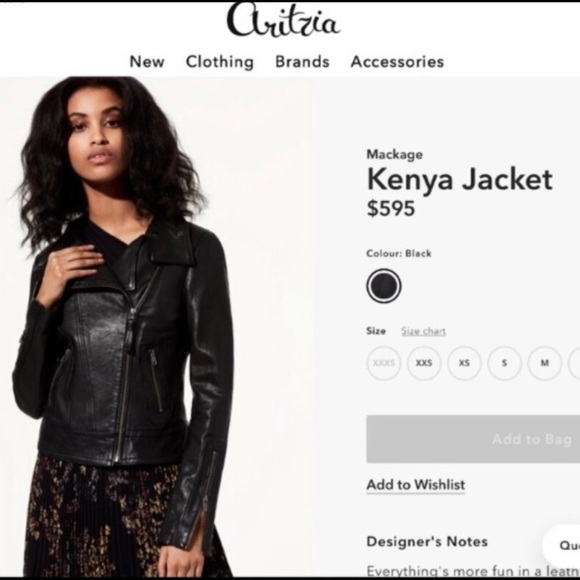The width and height of the screenshot is (580, 580).
Task: Choose size M
Action: pos(544,363)
